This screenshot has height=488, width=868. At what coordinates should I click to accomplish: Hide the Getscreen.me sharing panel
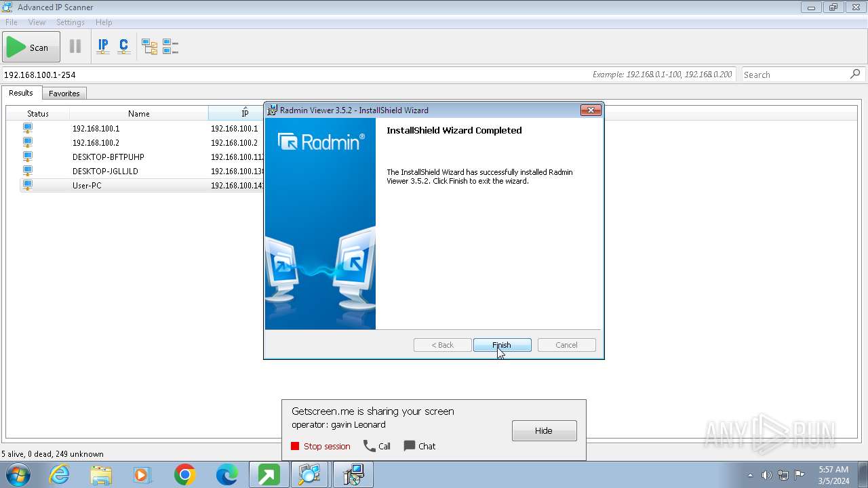(544, 430)
